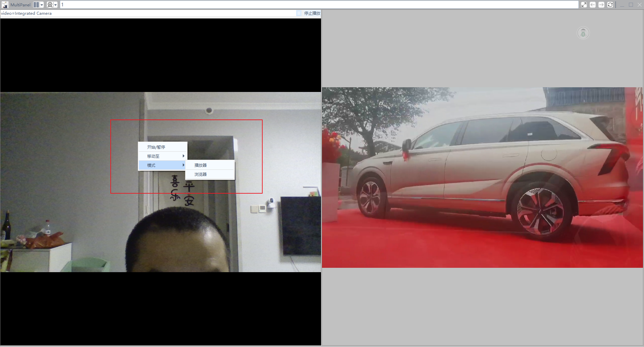Go forward with the right arrow icon

click(x=601, y=5)
